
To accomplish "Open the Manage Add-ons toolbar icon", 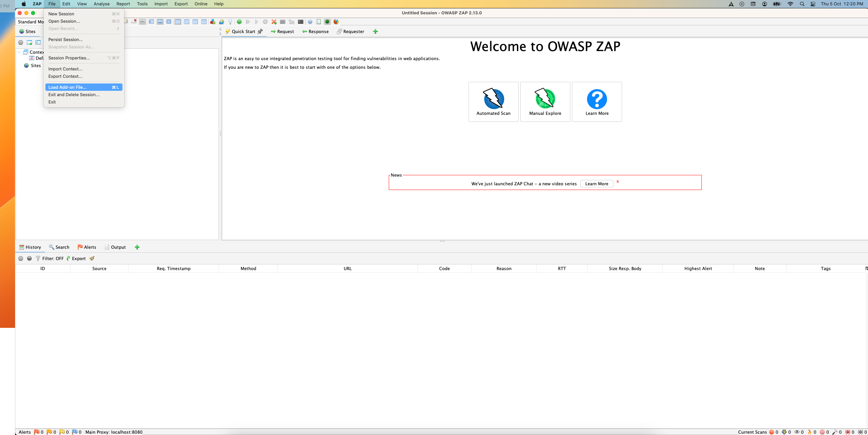I will tap(213, 22).
